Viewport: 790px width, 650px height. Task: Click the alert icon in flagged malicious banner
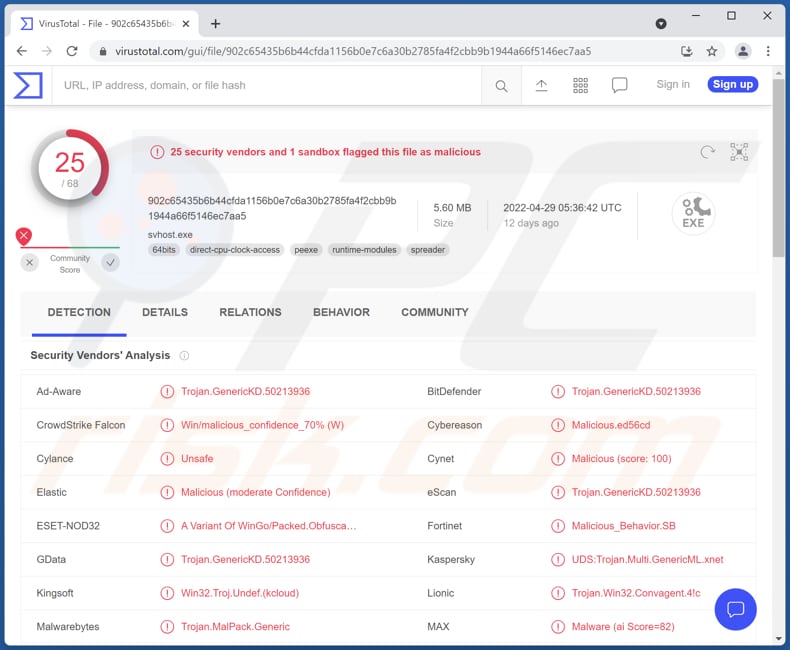(157, 152)
